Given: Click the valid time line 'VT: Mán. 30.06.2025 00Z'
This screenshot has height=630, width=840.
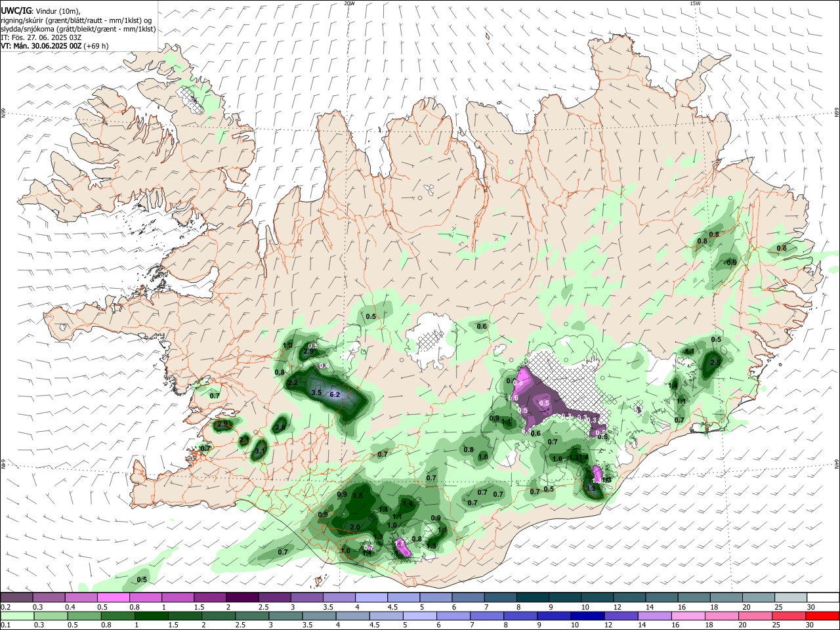Looking at the screenshot, I should pos(41,46).
